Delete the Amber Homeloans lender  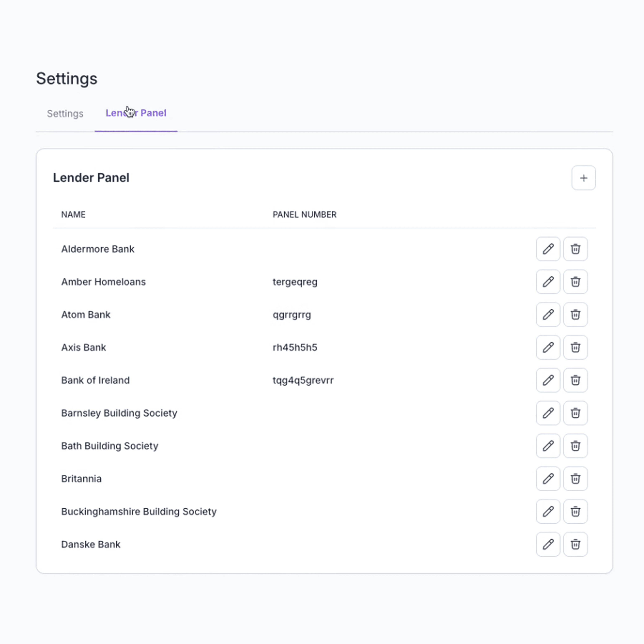575,282
